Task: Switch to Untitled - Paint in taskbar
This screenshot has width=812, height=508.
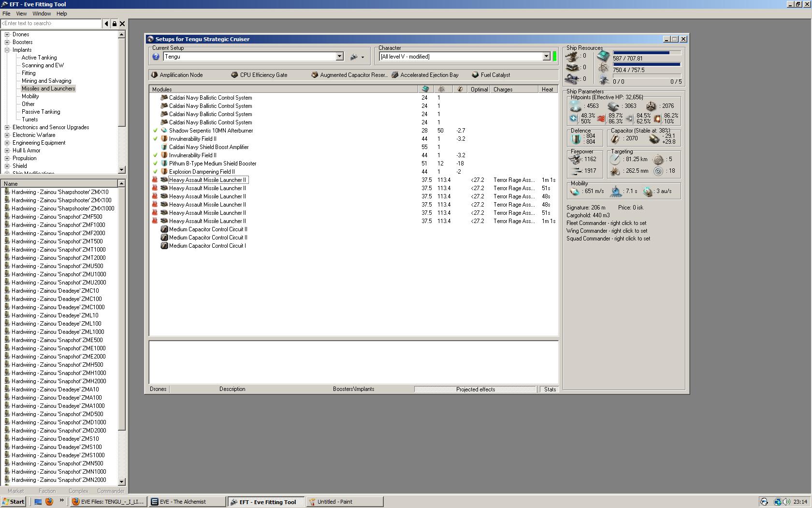Action: click(x=345, y=502)
